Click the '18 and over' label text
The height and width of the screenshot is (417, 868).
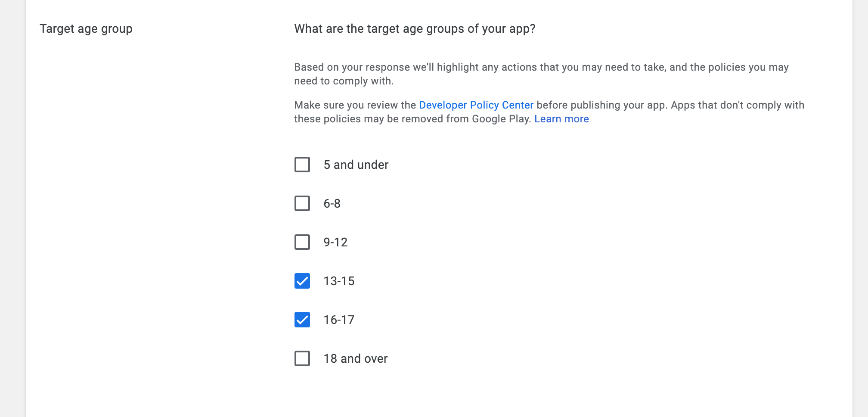pos(356,358)
